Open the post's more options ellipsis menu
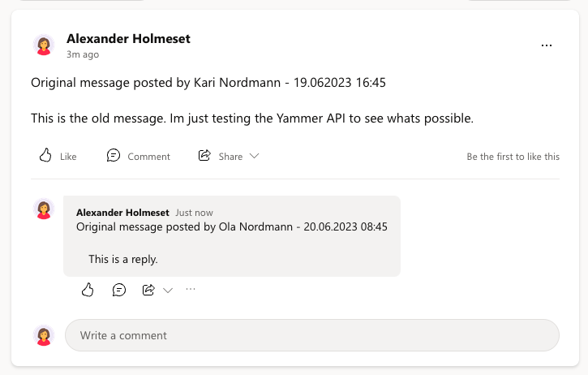 (x=547, y=45)
